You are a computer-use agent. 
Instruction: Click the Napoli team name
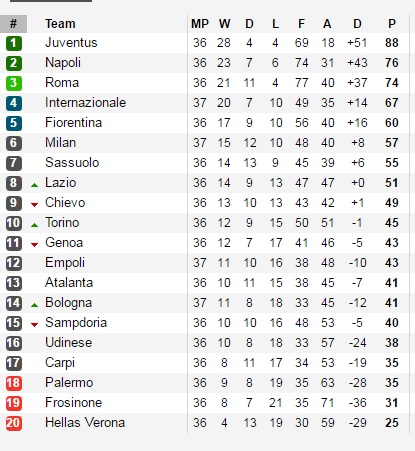63,63
